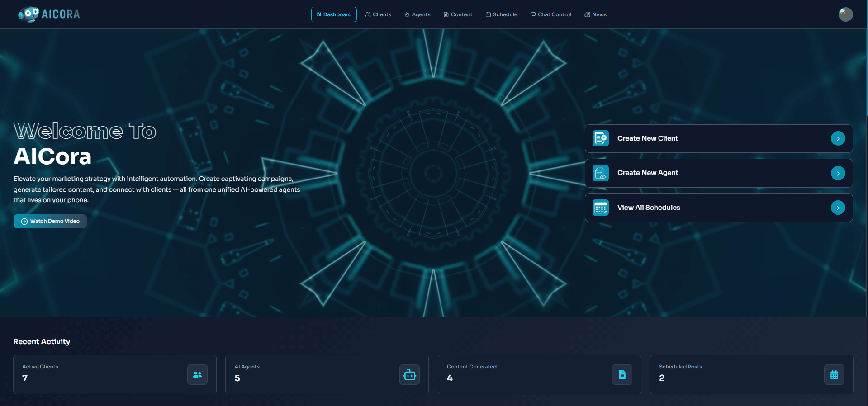
Task: Open the Agents navigation tab
Action: point(417,14)
